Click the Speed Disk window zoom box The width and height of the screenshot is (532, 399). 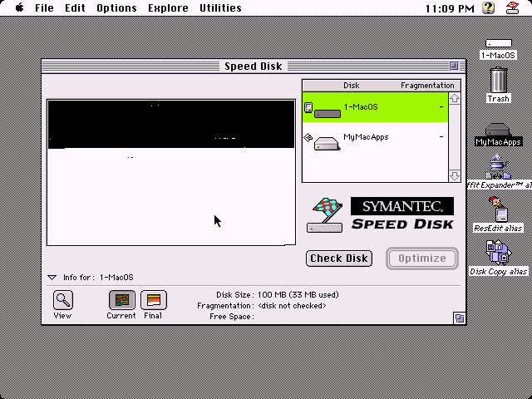point(454,66)
